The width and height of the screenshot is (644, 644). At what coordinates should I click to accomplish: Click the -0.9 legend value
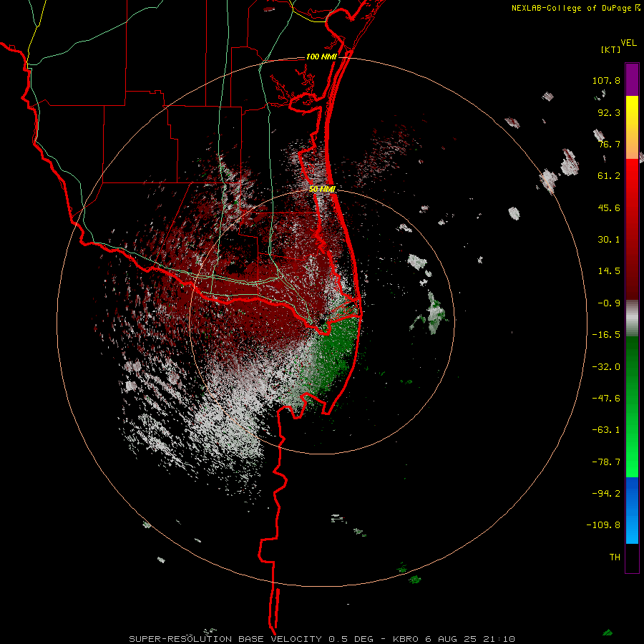click(x=609, y=303)
